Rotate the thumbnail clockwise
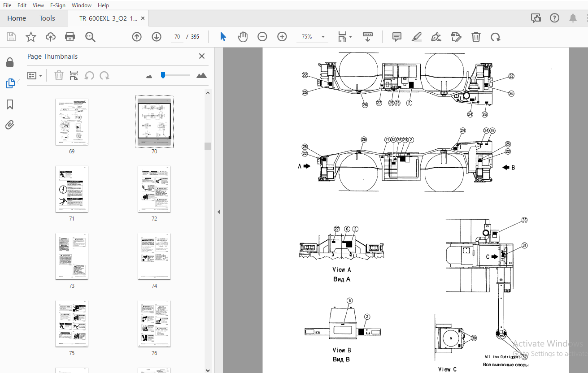This screenshot has height=373, width=588. [x=105, y=75]
